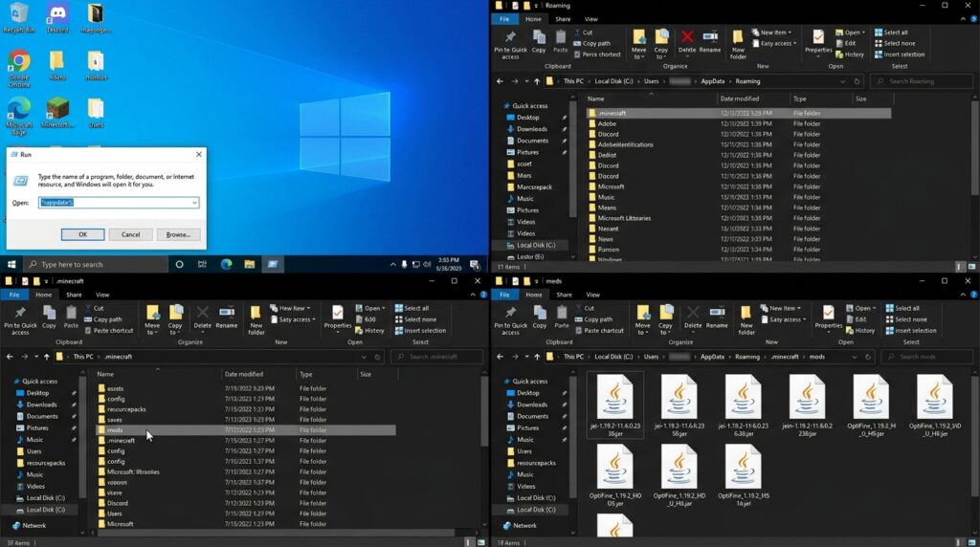Screen dimensions: 980x547
Task: Click Paste in the .minecraft window ribbon
Action: tap(71, 317)
